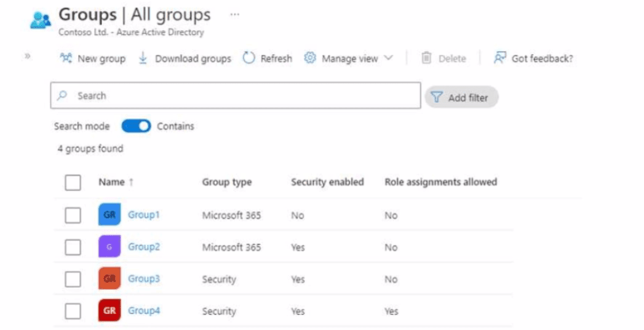Image resolution: width=644 pixels, height=330 pixels.
Task: Open the Group4 link
Action: pyautogui.click(x=144, y=311)
